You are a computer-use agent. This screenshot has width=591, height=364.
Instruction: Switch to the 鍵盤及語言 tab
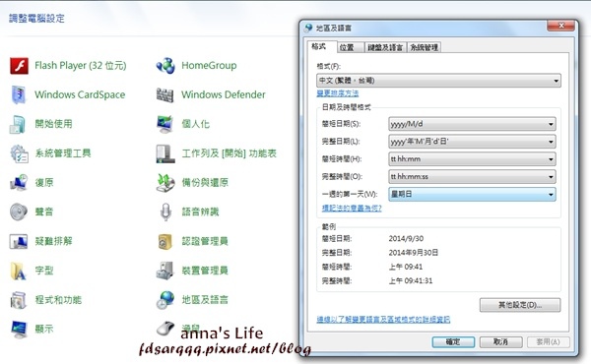385,47
